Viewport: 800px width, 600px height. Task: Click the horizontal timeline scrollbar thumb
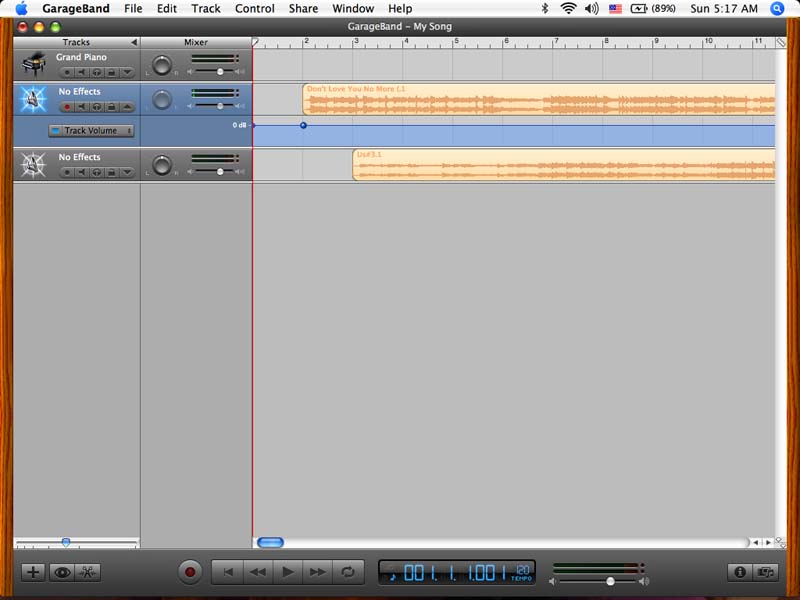coord(270,542)
